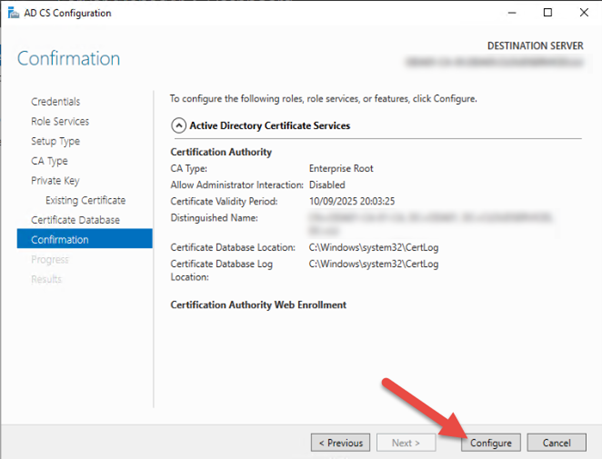
Task: Select the highlighted Confirmation step
Action: point(84,239)
